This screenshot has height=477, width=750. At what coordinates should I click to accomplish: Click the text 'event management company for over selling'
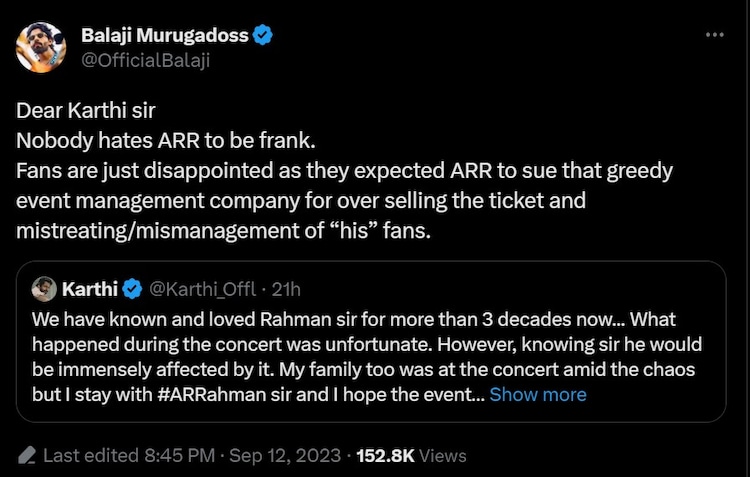coord(200,200)
